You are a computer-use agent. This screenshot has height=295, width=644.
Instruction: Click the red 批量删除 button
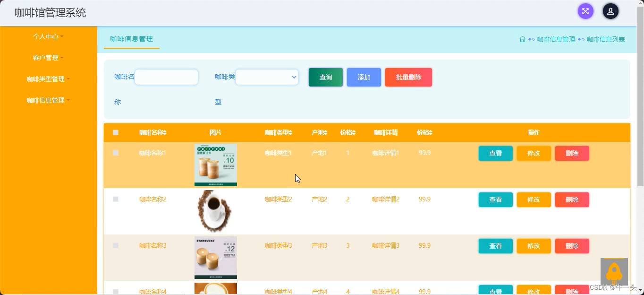coord(408,77)
